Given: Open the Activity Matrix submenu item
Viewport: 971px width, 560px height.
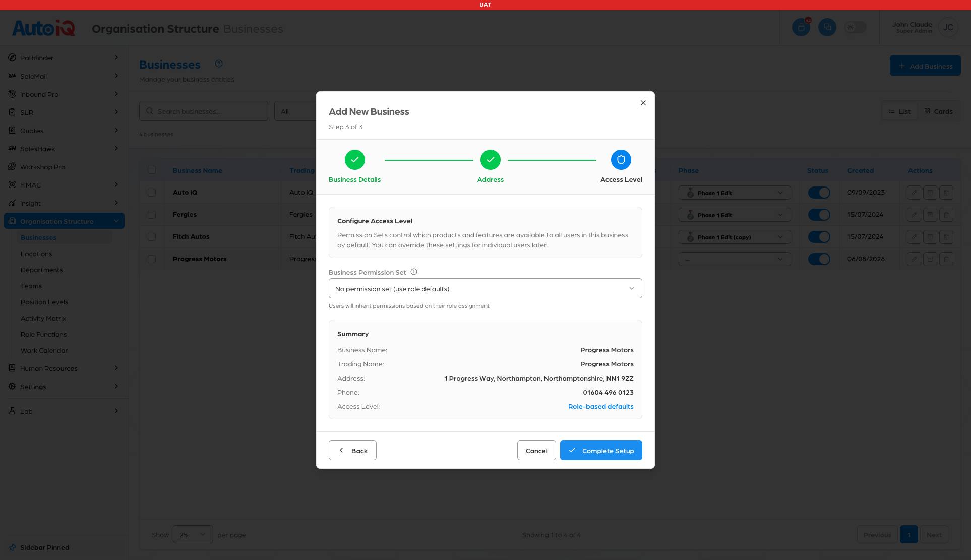Looking at the screenshot, I should point(43,318).
